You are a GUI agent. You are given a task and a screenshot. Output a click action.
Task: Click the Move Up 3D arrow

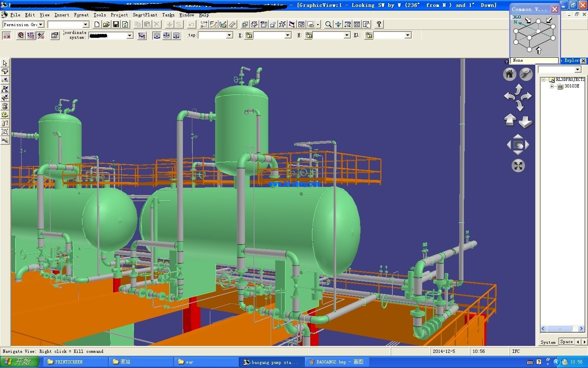510,120
